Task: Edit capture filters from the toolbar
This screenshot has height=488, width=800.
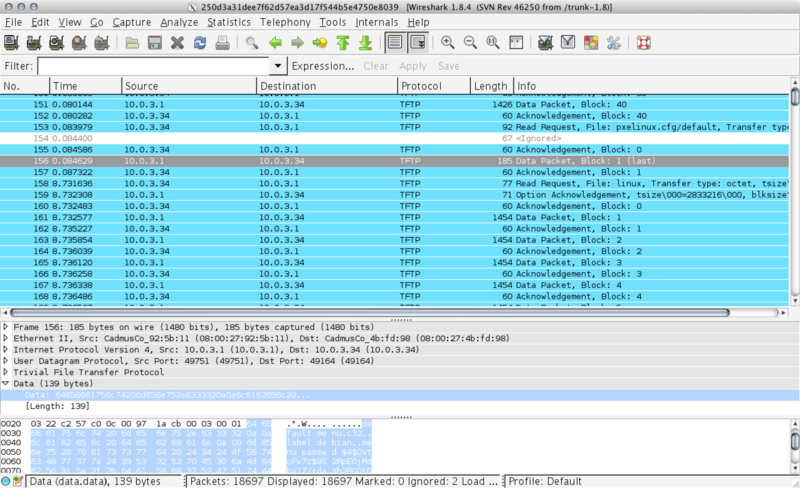Action: click(545, 43)
